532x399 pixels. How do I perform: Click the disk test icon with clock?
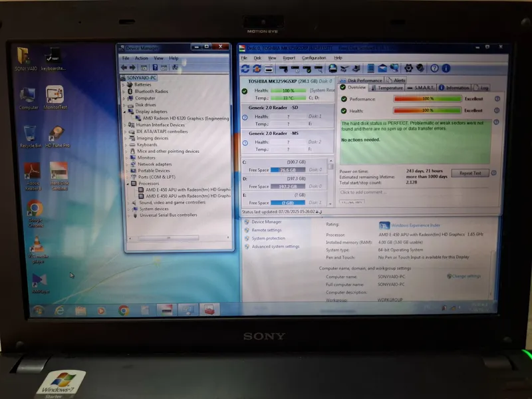[295, 69]
